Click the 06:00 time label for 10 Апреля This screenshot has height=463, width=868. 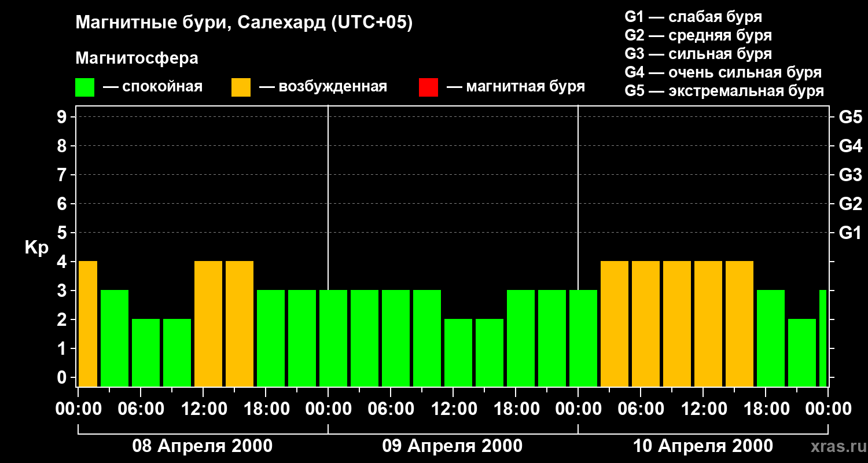(641, 409)
